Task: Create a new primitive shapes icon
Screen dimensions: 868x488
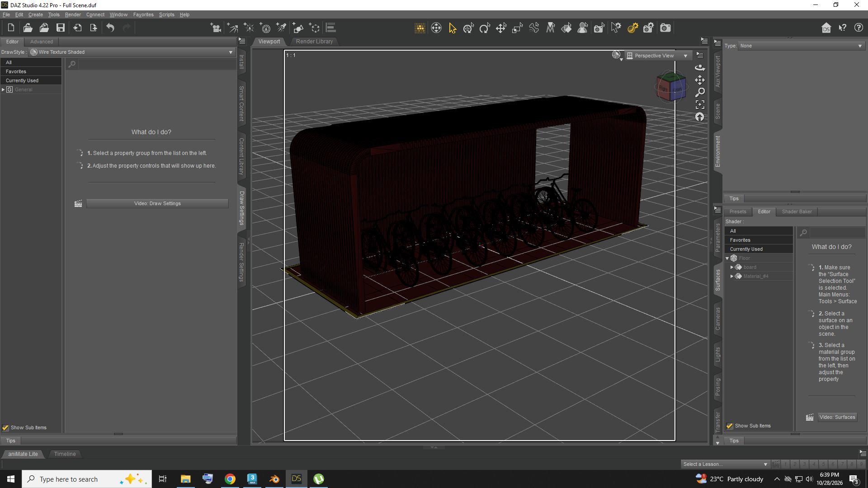Action: coord(298,28)
